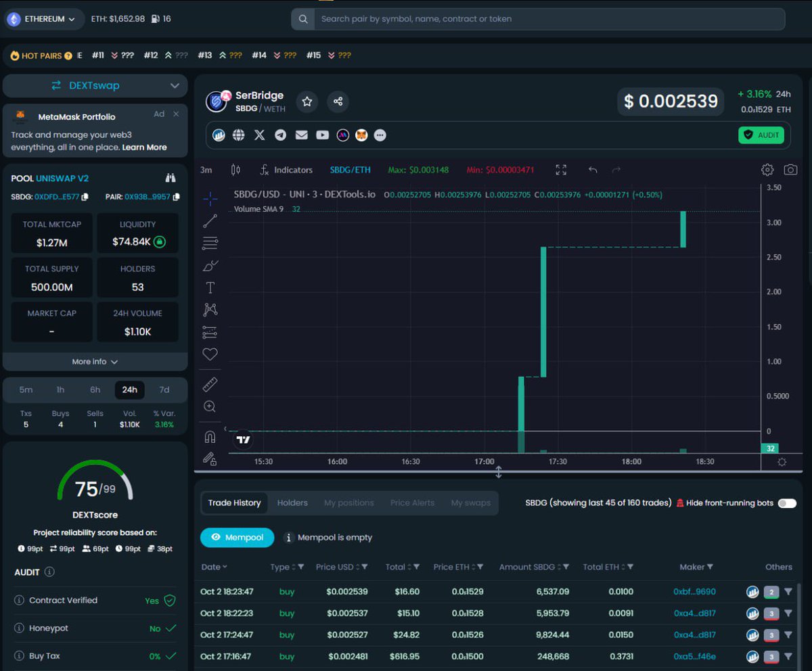812x671 pixels.
Task: Select the 1h stats period
Action: (x=60, y=390)
